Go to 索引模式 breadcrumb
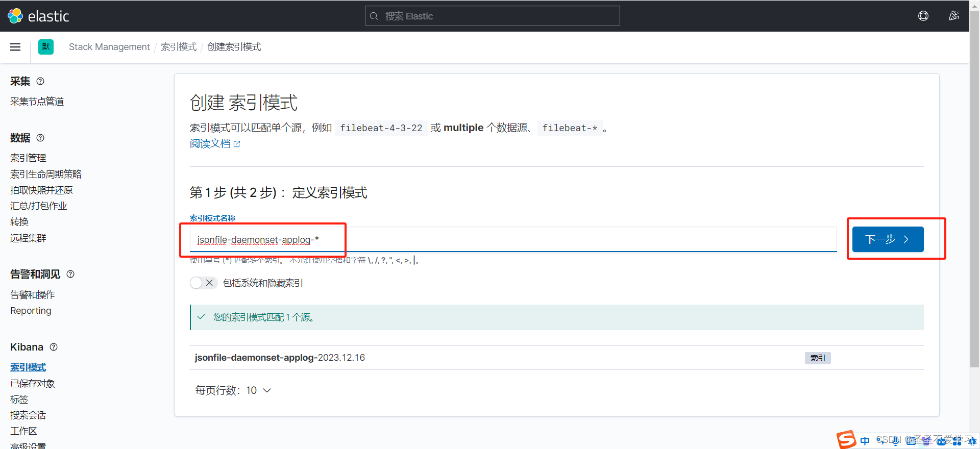 pos(179,47)
